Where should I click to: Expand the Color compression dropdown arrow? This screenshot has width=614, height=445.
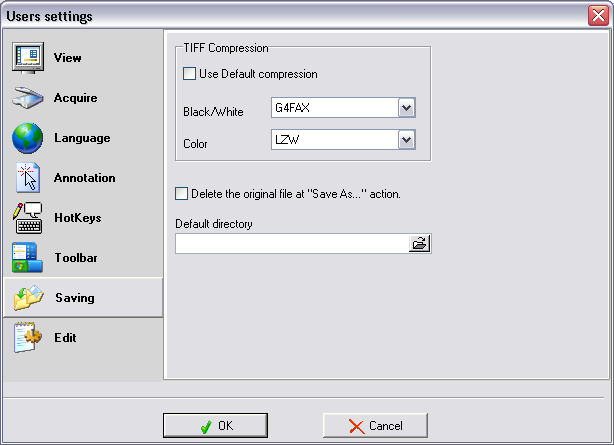(406, 140)
